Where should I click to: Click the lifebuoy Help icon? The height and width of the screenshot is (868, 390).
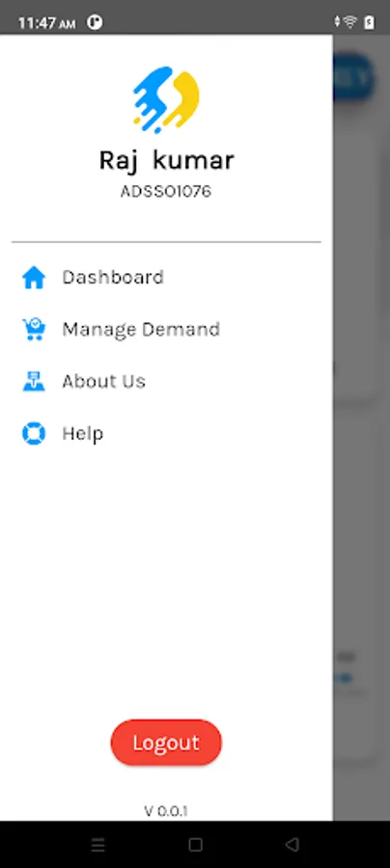34,433
